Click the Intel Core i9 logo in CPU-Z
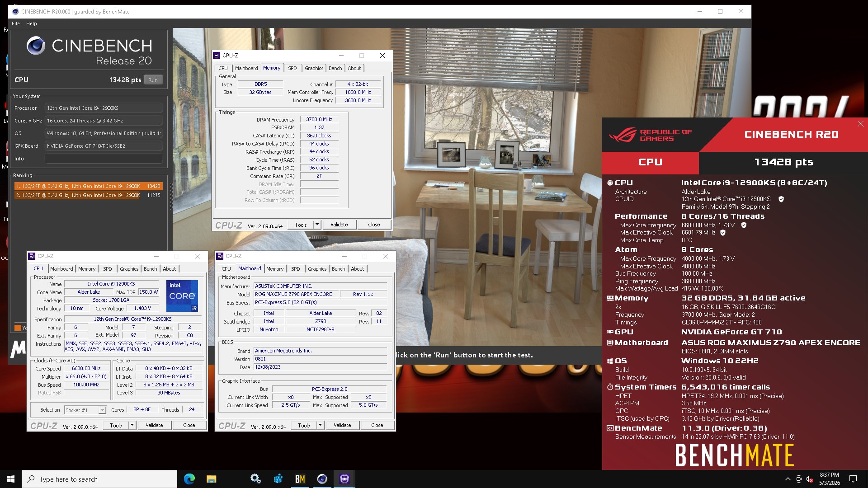This screenshot has height=488, width=868. pos(182,296)
